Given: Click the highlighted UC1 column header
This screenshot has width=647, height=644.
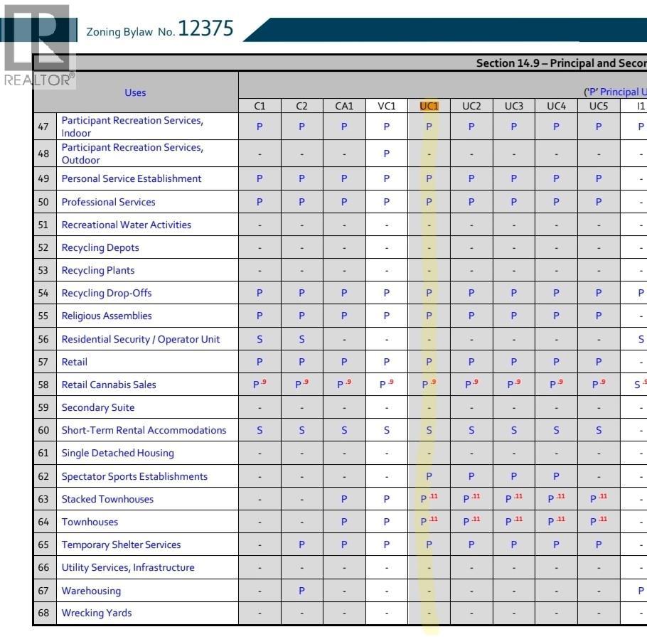Looking at the screenshot, I should tap(429, 106).
